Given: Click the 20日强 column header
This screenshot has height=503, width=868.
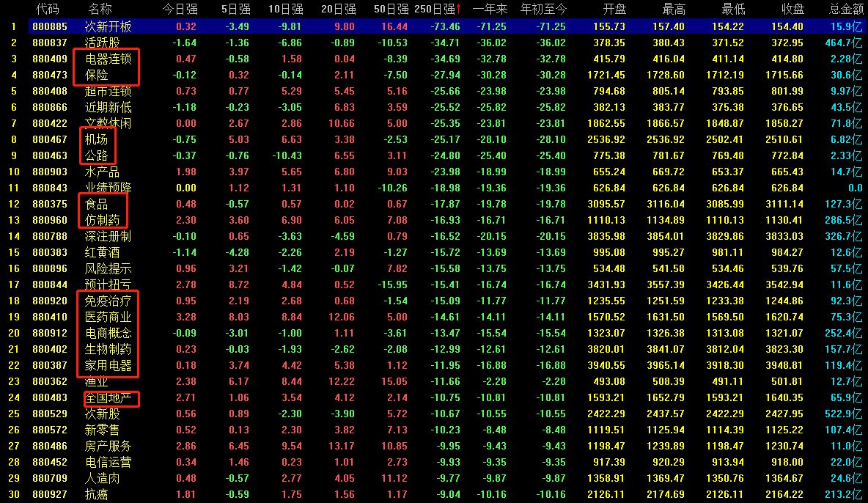Looking at the screenshot, I should [338, 9].
